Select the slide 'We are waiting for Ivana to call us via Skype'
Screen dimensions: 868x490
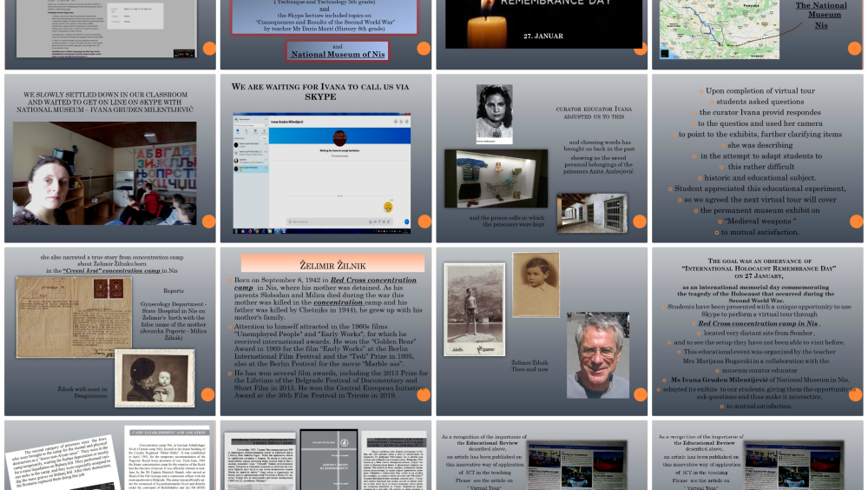(x=325, y=158)
